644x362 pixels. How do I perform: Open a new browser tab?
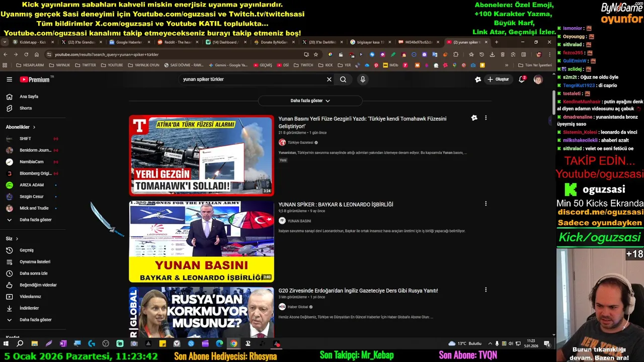pyautogui.click(x=497, y=42)
